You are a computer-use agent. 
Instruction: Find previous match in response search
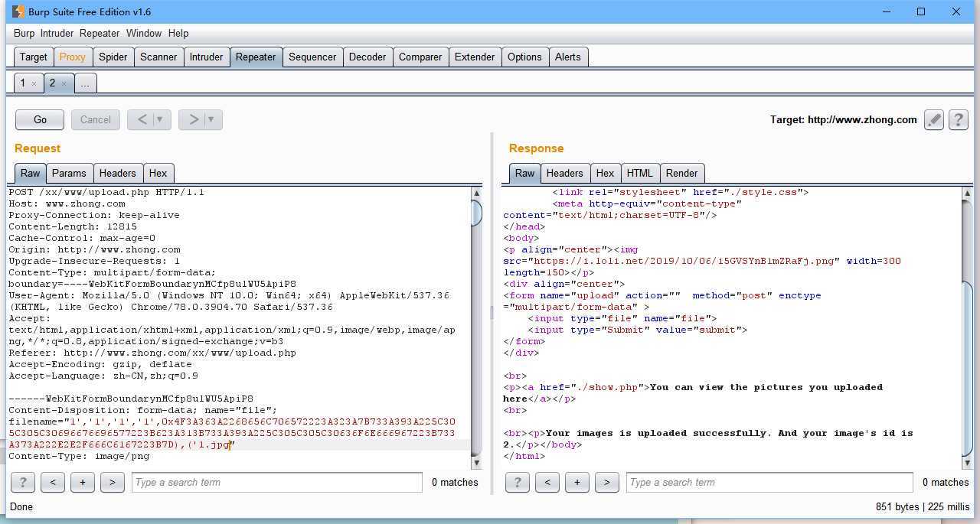pyautogui.click(x=547, y=482)
